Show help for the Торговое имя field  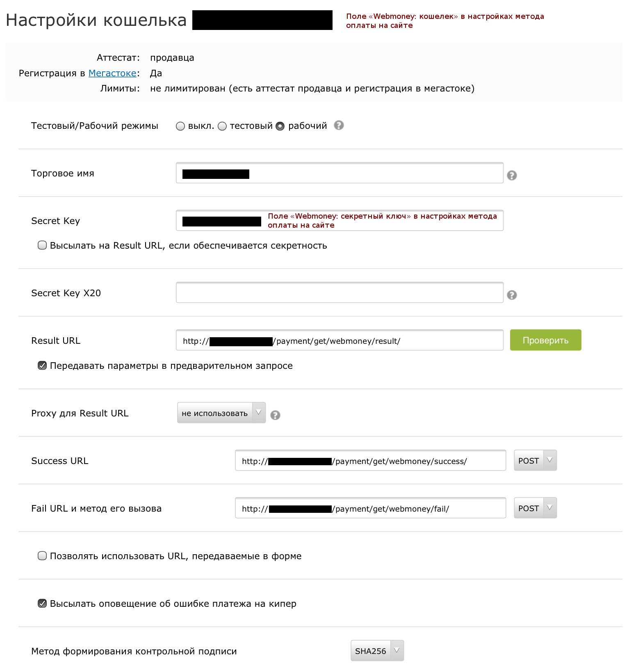[x=512, y=176]
